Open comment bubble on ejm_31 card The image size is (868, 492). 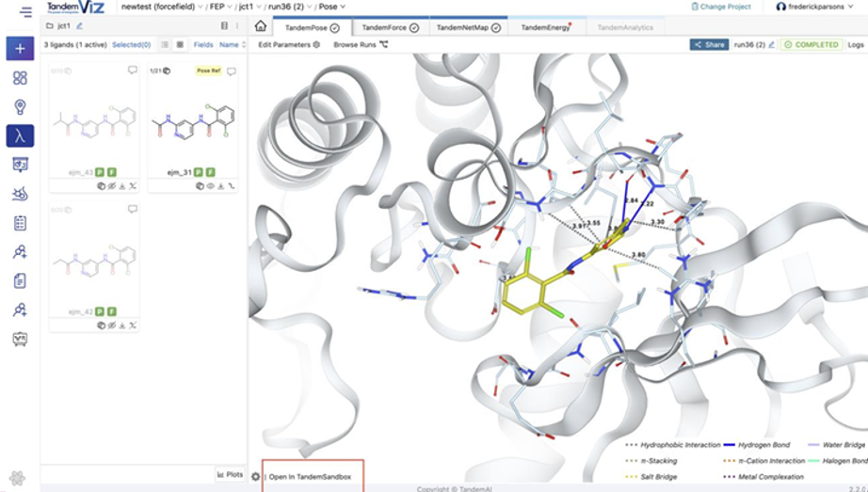(x=232, y=71)
